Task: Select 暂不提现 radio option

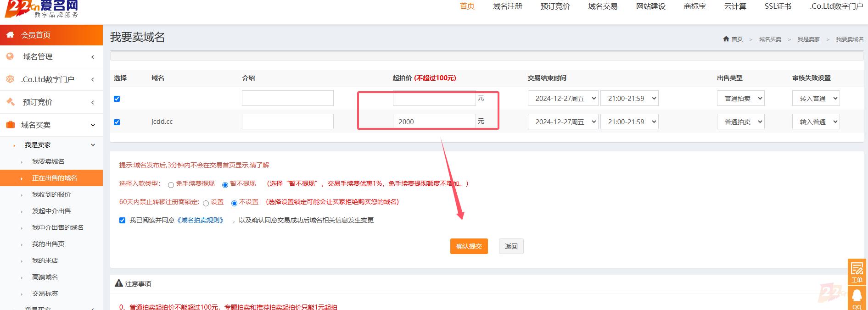Action: pyautogui.click(x=225, y=185)
